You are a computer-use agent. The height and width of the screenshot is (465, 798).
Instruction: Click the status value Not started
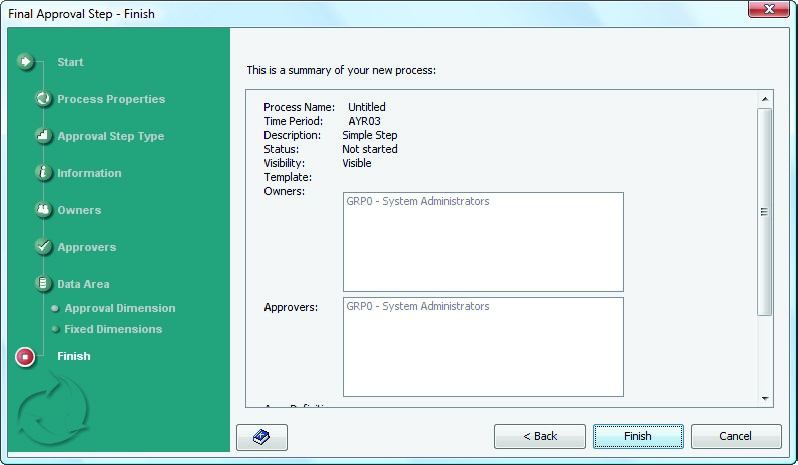(x=369, y=149)
